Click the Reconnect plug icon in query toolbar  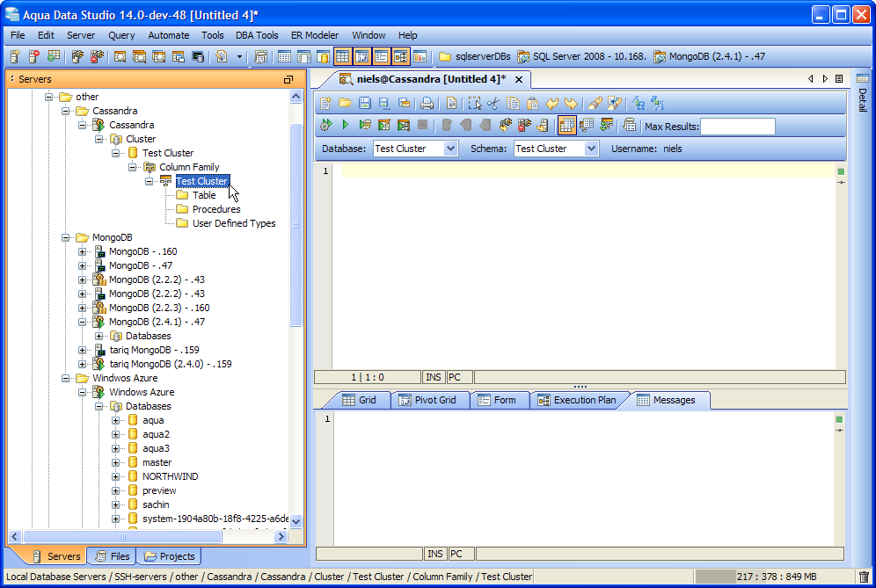coord(505,125)
